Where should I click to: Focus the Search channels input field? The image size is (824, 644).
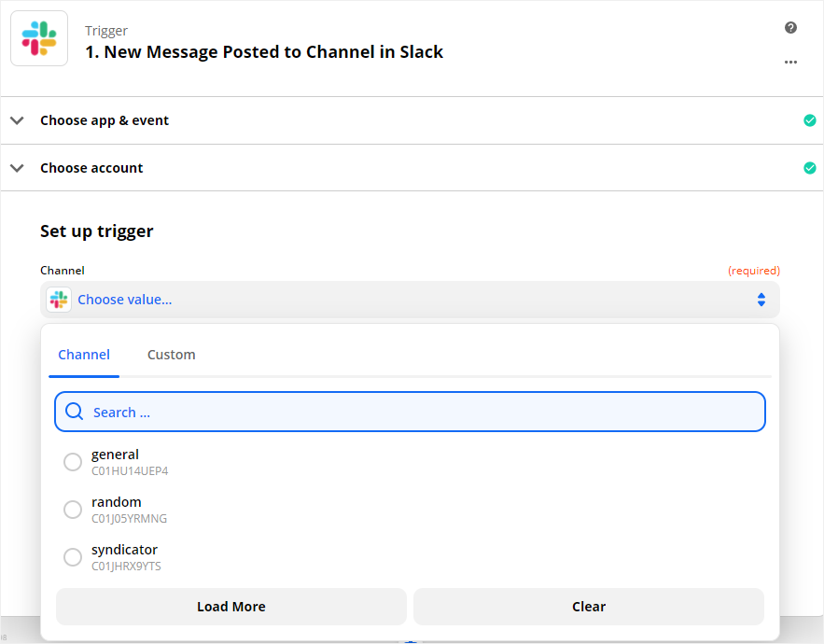(x=410, y=412)
